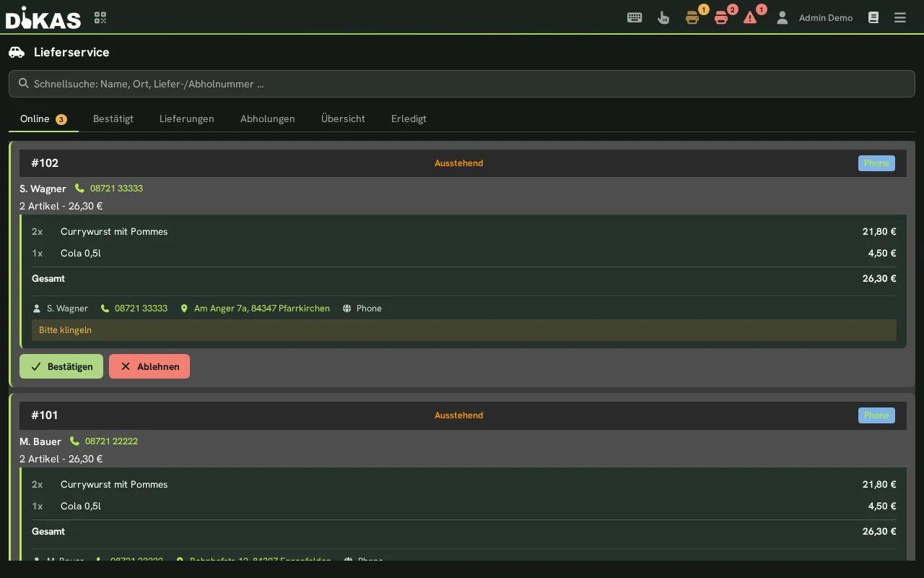This screenshot has height=578, width=924.
Task: Open yellow printer queue with badge 1
Action: (x=692, y=17)
